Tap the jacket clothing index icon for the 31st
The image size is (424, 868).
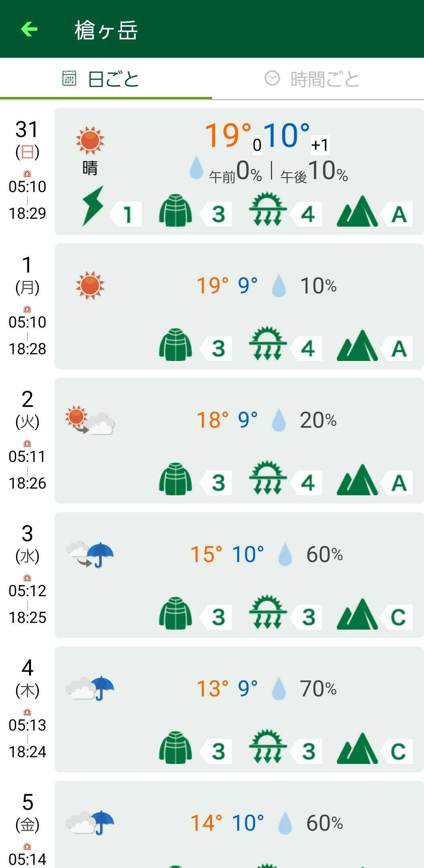pyautogui.click(x=175, y=211)
